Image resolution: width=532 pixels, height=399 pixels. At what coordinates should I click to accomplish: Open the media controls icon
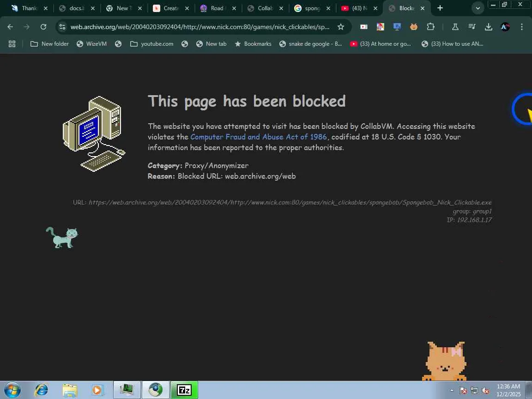(x=472, y=27)
